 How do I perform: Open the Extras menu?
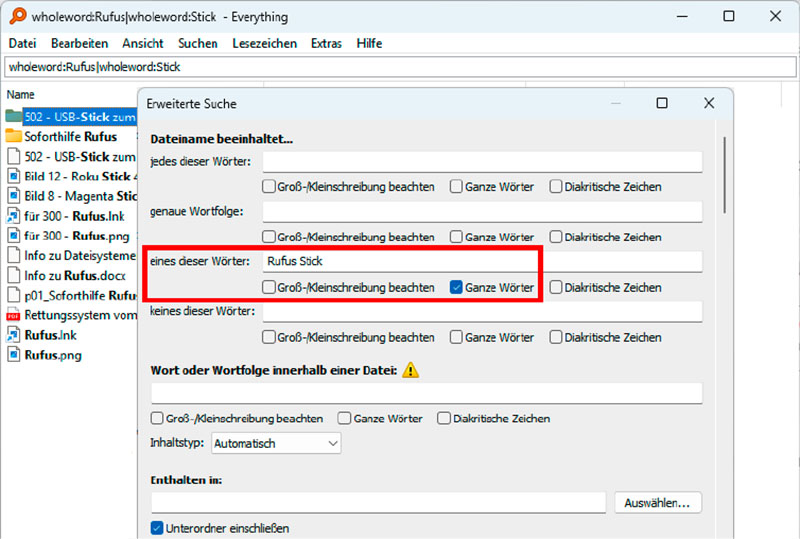(327, 43)
